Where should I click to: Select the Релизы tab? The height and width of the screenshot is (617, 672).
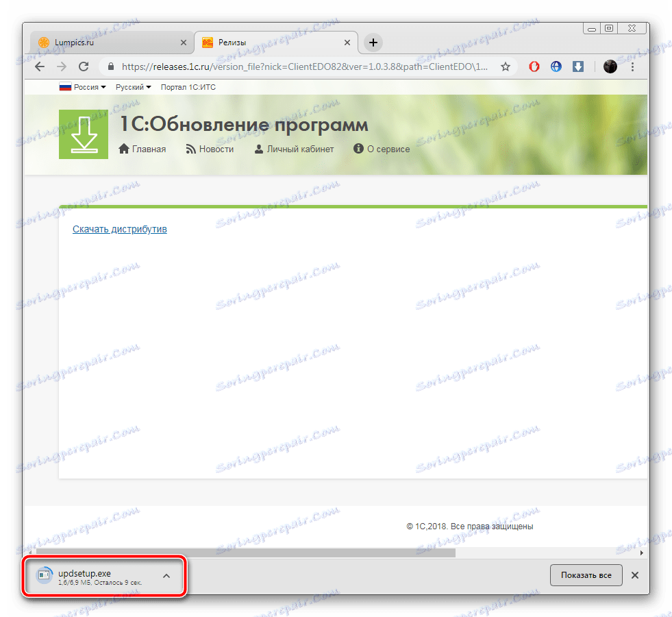click(277, 43)
